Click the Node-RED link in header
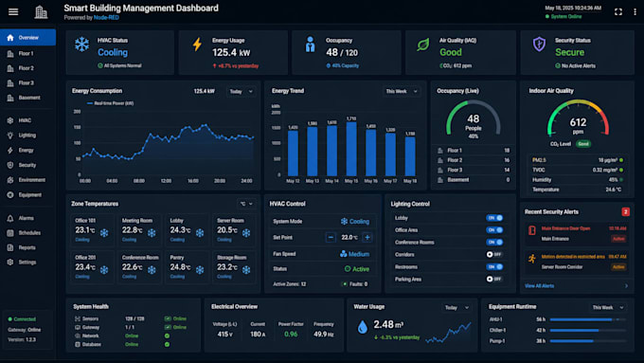This screenshot has width=644, height=363. (106, 18)
